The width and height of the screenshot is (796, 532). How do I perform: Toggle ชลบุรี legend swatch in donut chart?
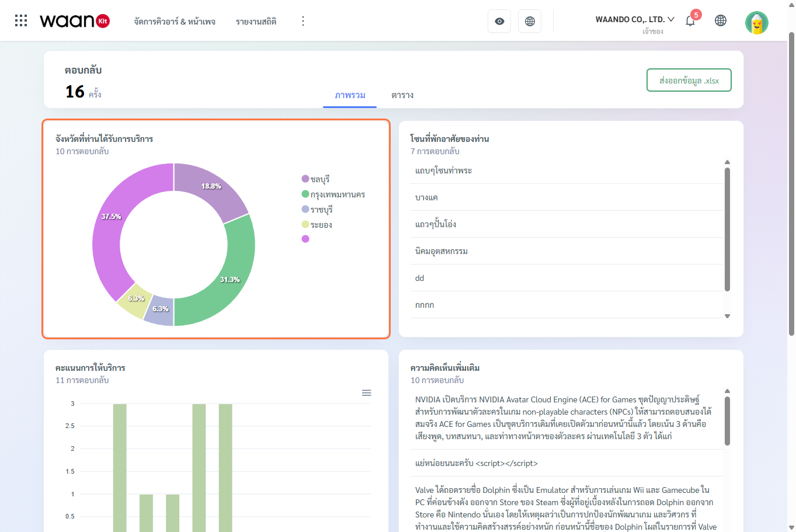[x=305, y=179]
